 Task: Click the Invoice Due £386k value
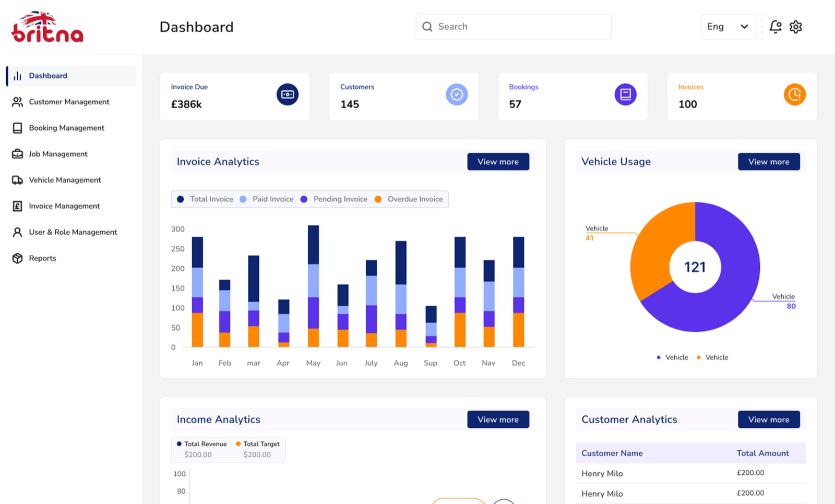coord(186,104)
